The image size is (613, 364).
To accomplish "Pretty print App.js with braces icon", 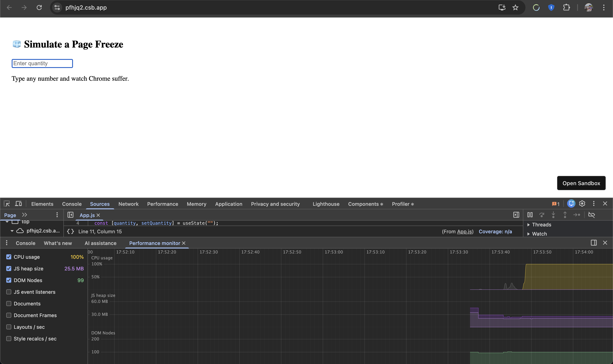I will [70, 231].
